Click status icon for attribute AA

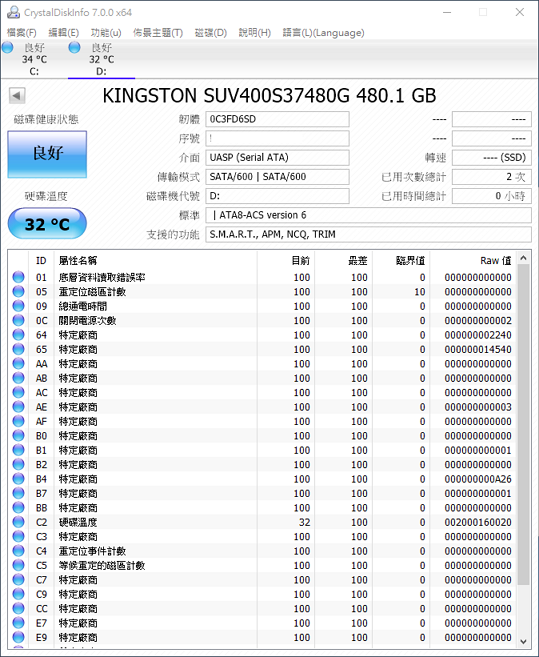(x=18, y=363)
